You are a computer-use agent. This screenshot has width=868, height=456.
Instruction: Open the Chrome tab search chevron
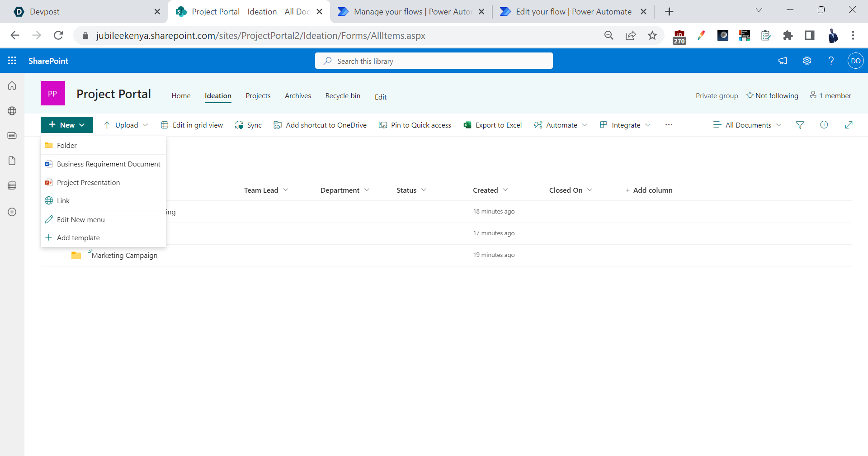pyautogui.click(x=759, y=10)
